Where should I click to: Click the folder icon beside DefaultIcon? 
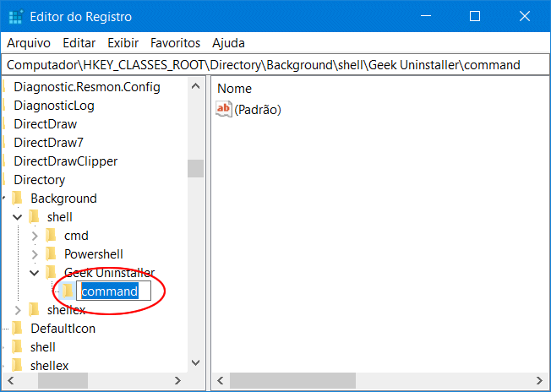click(x=17, y=328)
